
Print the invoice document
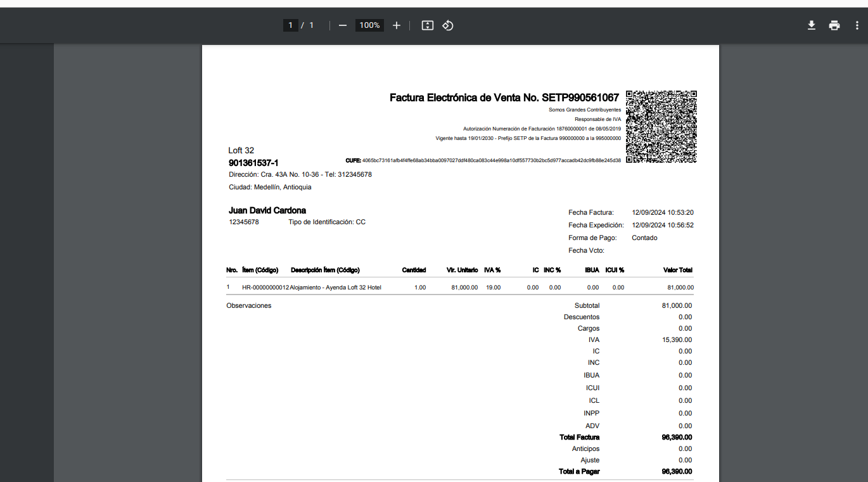pyautogui.click(x=834, y=25)
